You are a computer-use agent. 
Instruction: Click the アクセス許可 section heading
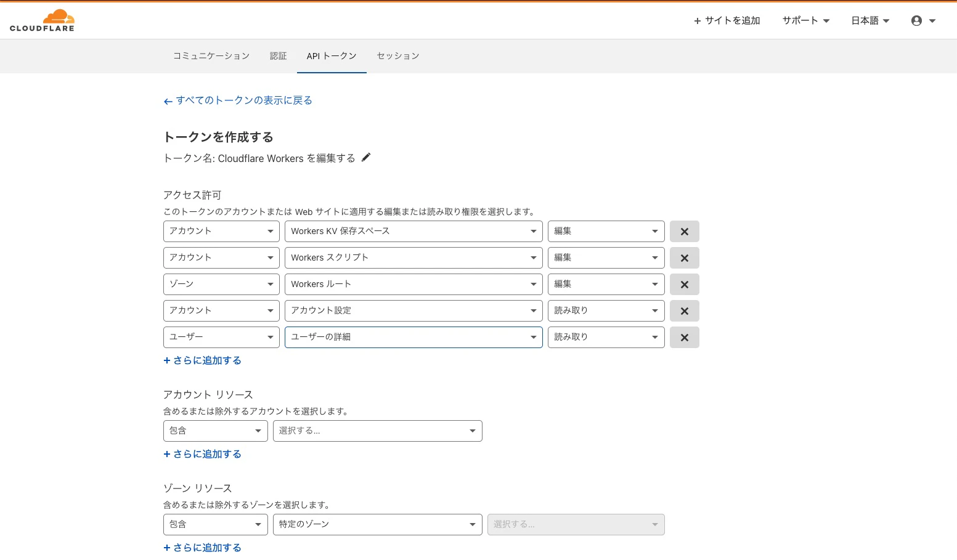point(192,195)
